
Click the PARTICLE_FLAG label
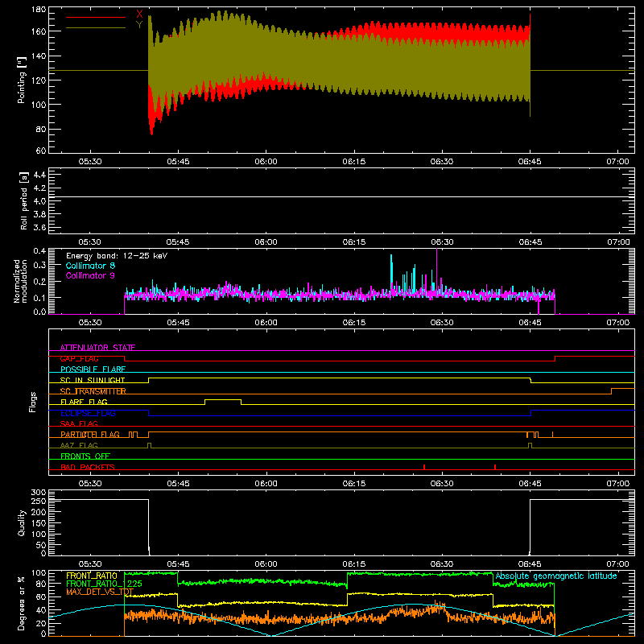coord(90,434)
